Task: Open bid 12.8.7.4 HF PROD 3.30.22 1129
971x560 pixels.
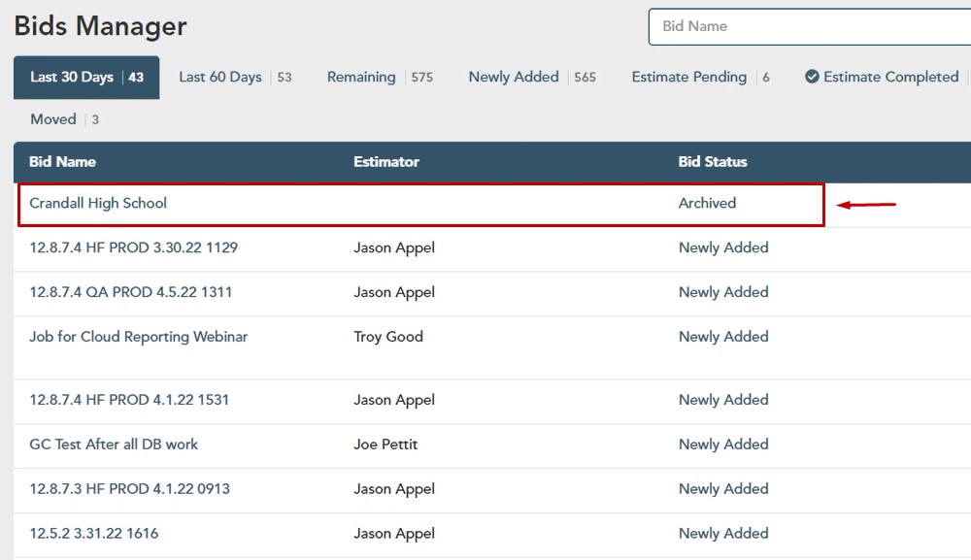Action: click(133, 248)
